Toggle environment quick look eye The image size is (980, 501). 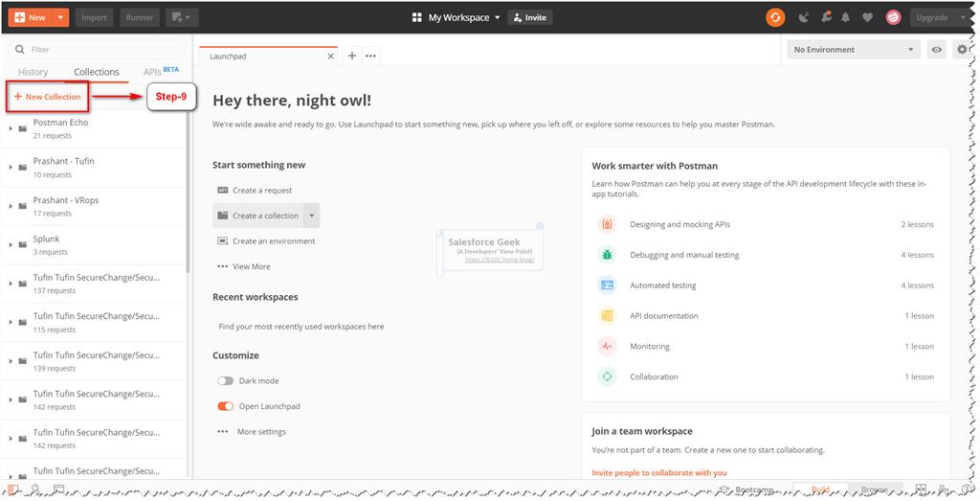(936, 50)
